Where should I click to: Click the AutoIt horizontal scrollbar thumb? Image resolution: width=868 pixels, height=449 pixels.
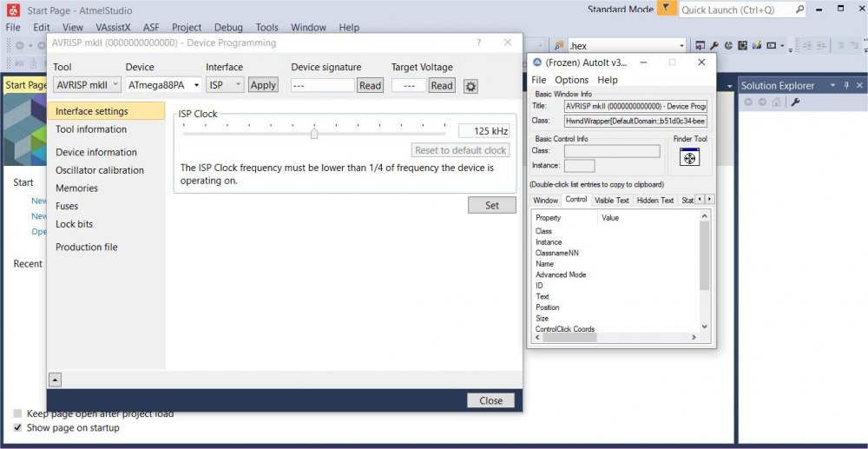click(569, 337)
